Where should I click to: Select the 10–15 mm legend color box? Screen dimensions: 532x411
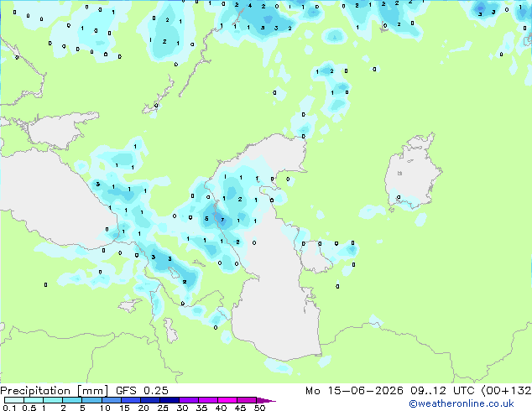point(112,400)
